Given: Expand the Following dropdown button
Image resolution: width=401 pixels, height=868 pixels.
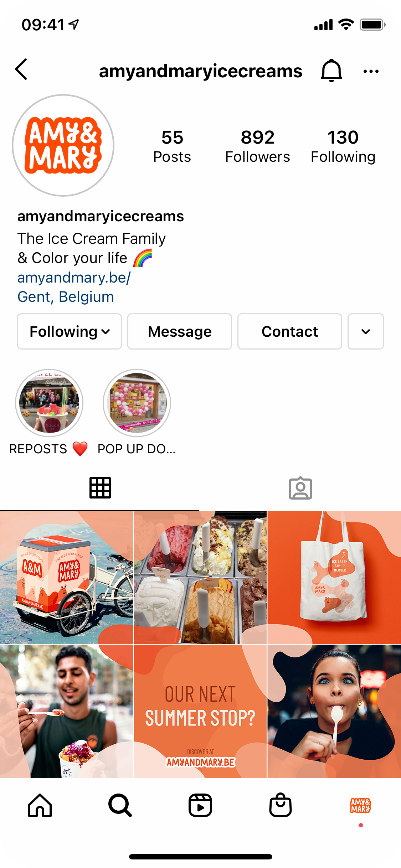Looking at the screenshot, I should (x=70, y=331).
